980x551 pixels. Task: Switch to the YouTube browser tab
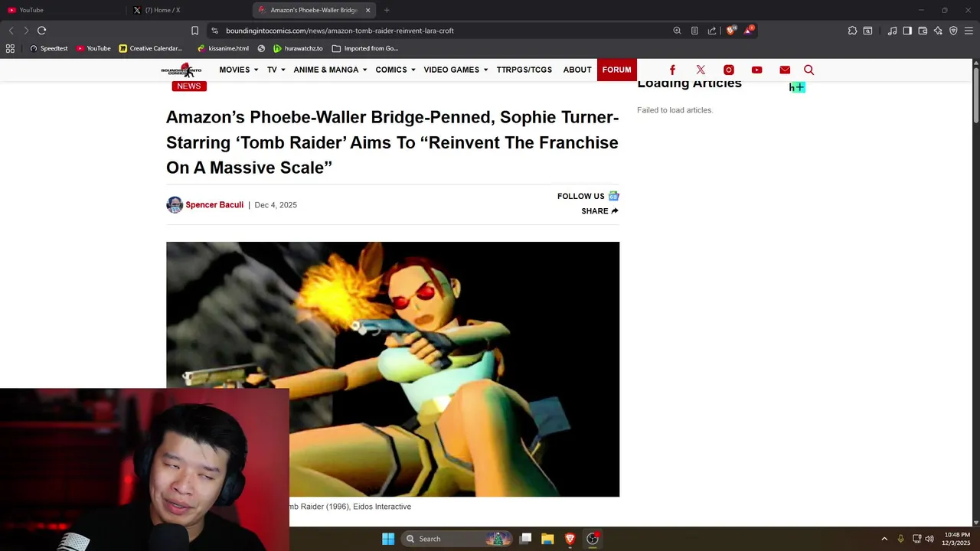pyautogui.click(x=61, y=10)
